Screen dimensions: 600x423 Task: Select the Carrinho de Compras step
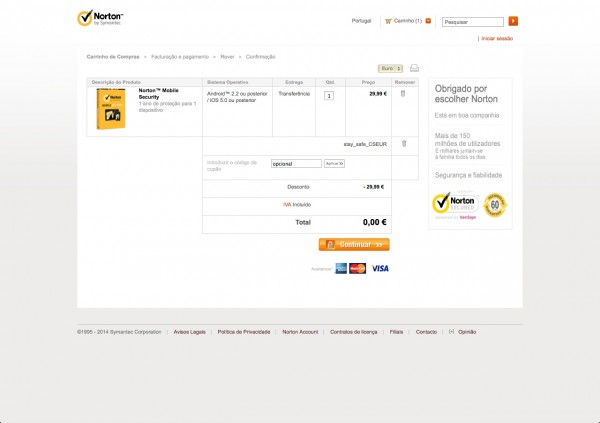pos(113,57)
